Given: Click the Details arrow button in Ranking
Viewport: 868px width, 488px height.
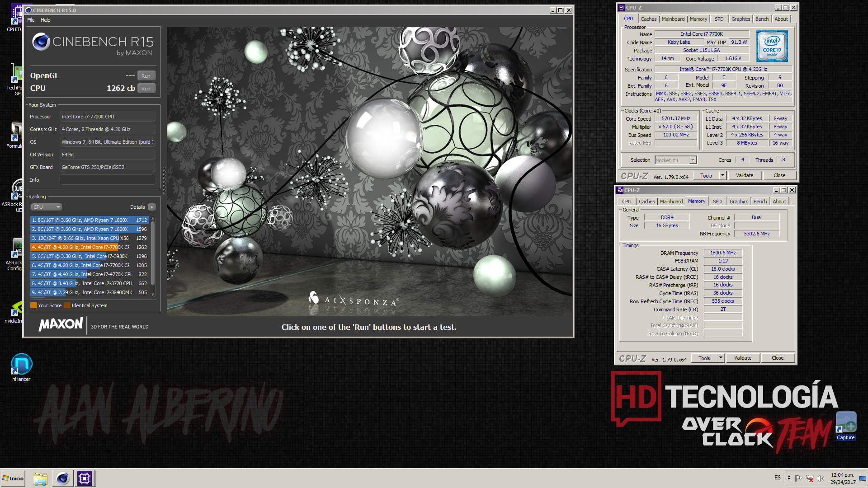Looking at the screenshot, I should (x=152, y=207).
